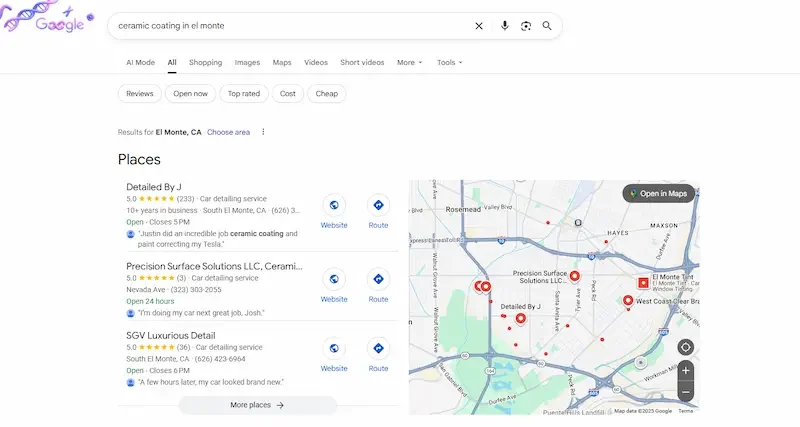800x427 pixels.
Task: Click the Detailed By J map pin
Action: click(520, 319)
